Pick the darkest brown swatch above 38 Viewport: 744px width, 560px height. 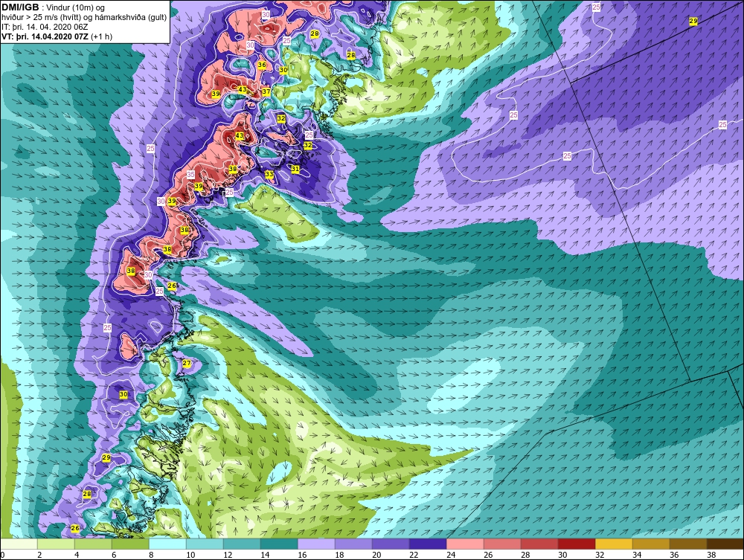725,544
